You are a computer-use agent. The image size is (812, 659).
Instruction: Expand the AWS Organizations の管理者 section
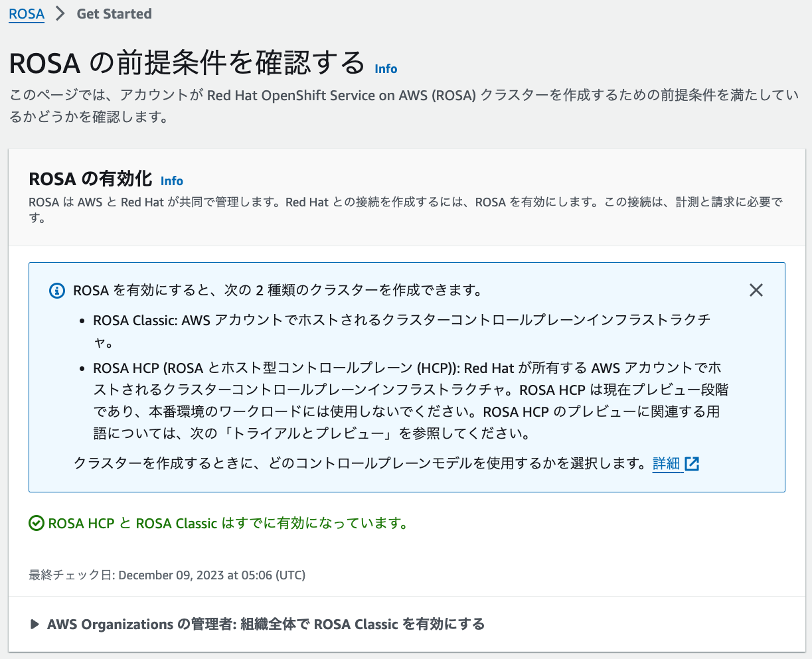258,624
